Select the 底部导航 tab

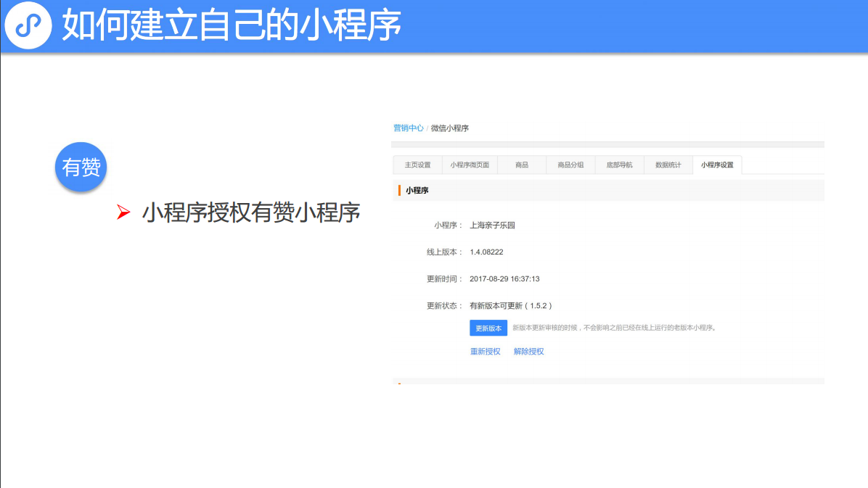click(x=619, y=165)
